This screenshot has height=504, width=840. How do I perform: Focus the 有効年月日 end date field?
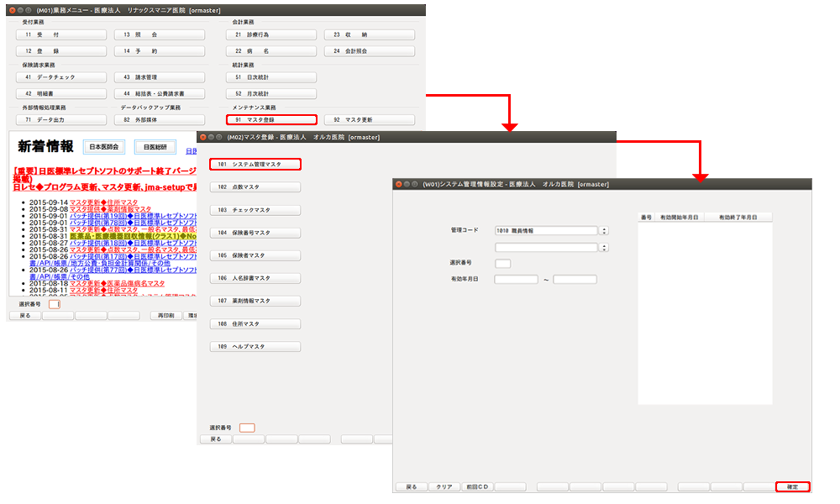tap(575, 280)
